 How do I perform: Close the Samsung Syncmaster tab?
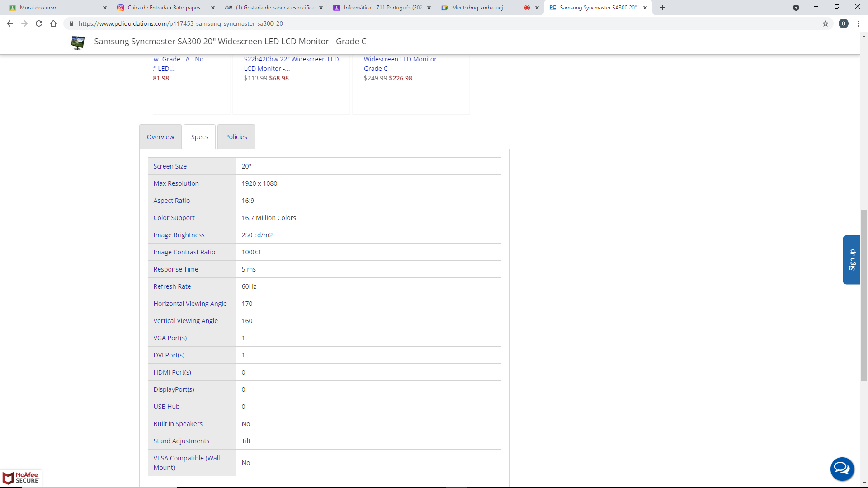pyautogui.click(x=645, y=8)
